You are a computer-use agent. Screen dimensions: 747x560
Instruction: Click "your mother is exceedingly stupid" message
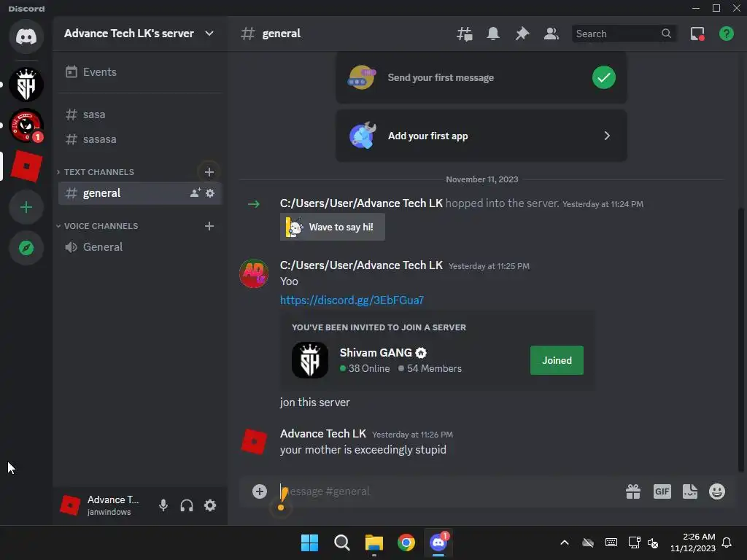coord(363,450)
